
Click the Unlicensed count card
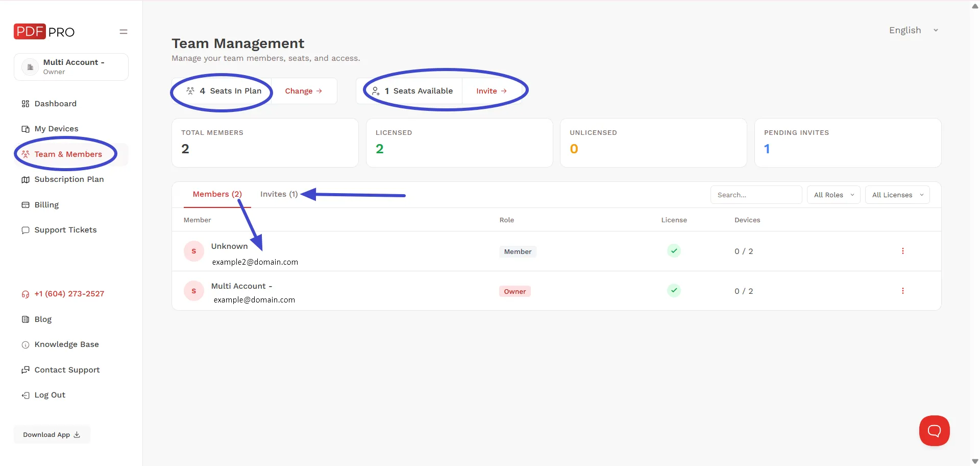(x=653, y=143)
